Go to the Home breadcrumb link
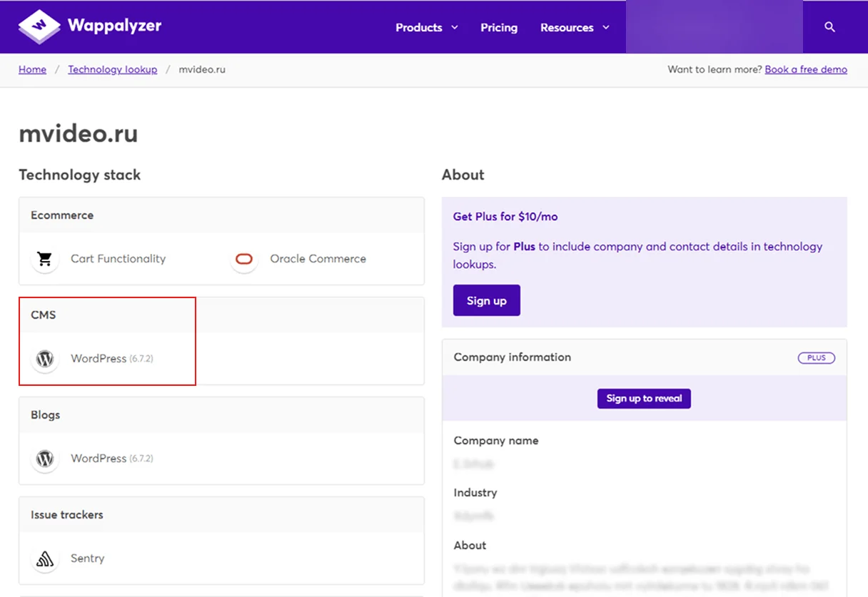 32,70
